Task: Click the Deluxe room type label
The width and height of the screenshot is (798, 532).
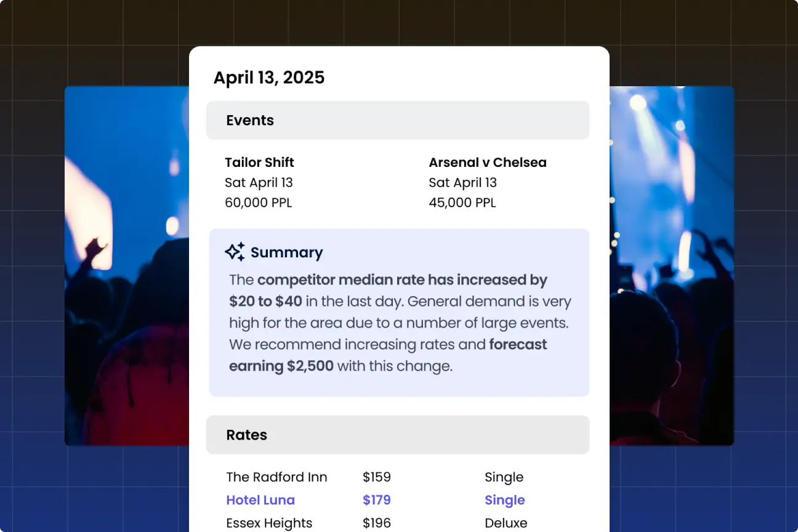Action: point(506,523)
